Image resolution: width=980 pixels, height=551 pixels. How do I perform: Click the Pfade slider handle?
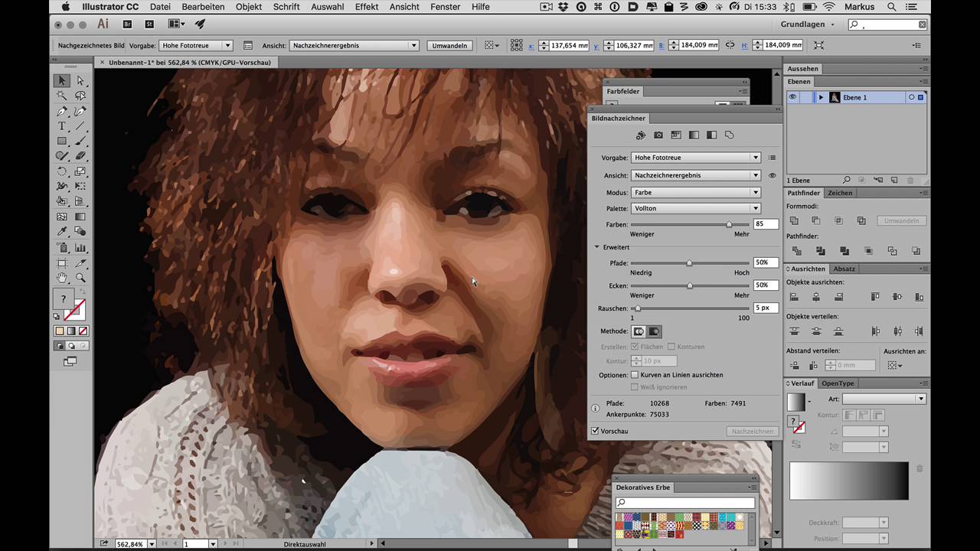689,263
